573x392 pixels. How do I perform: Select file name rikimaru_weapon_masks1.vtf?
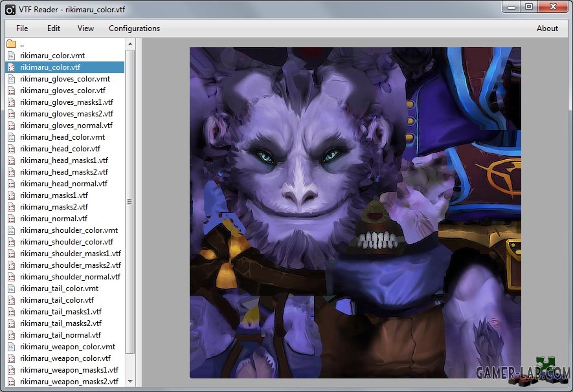pos(69,370)
